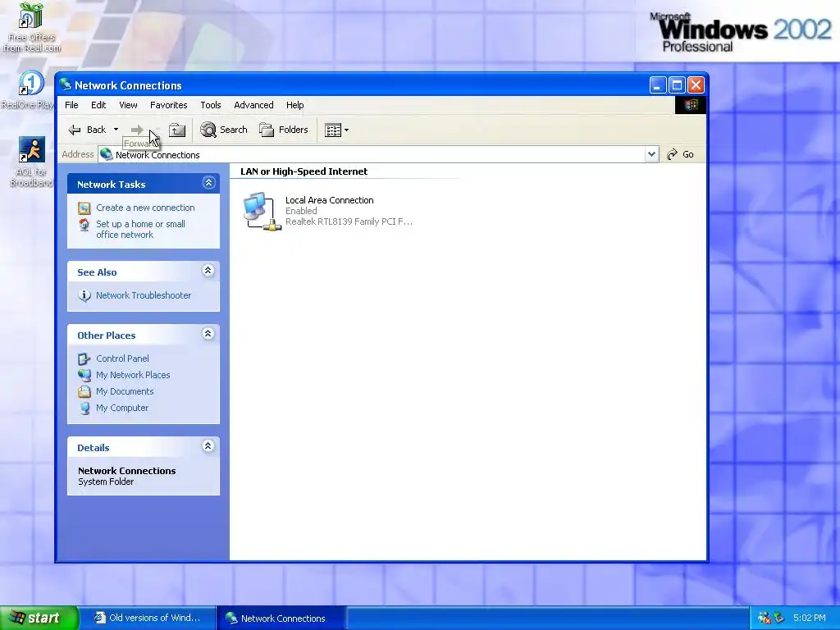Click the address bar Network Connections icon
The image size is (840, 630).
[x=106, y=154]
